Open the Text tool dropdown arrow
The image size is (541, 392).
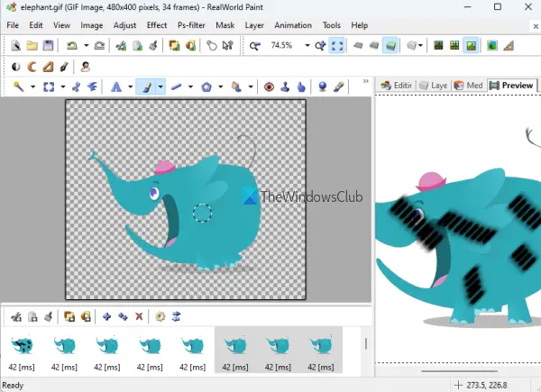131,87
